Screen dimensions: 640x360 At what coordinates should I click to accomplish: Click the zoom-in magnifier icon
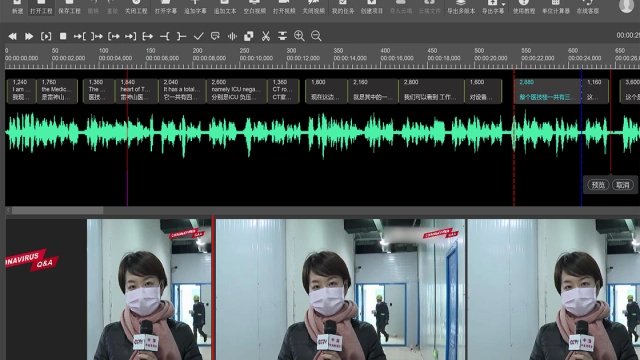pyautogui.click(x=299, y=36)
